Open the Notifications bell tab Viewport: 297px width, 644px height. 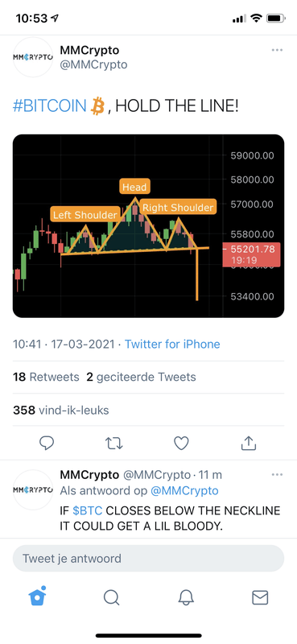click(186, 597)
